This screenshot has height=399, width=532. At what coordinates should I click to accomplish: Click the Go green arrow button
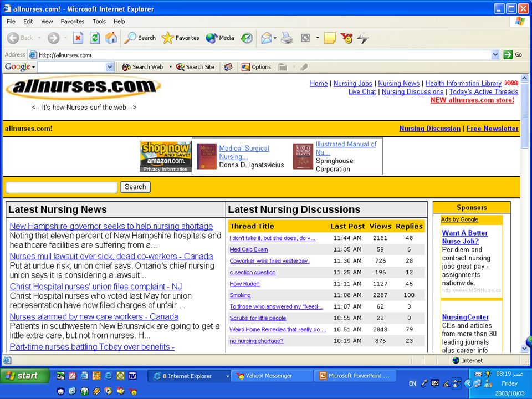[x=513, y=55]
